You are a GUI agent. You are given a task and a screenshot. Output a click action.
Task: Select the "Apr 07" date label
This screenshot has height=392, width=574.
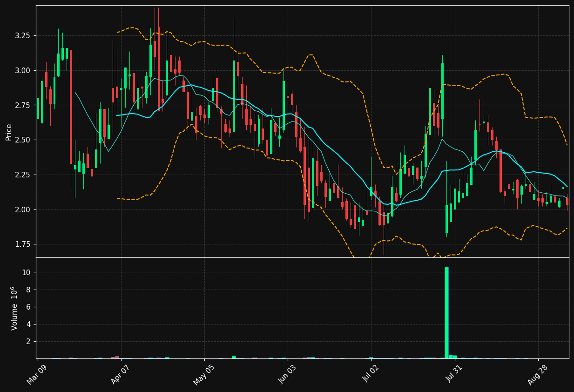pyautogui.click(x=120, y=374)
